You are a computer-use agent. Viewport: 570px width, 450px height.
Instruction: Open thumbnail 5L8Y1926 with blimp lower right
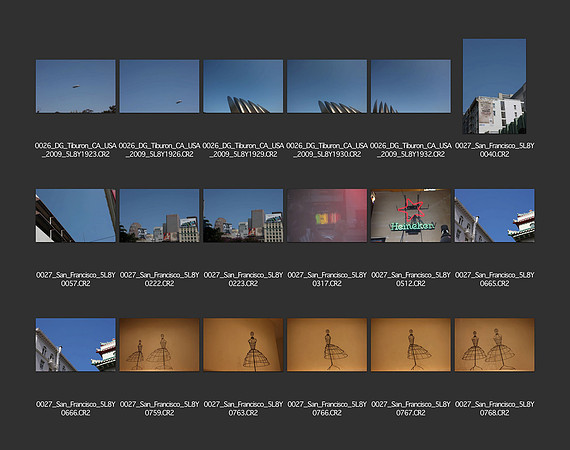coord(159,87)
